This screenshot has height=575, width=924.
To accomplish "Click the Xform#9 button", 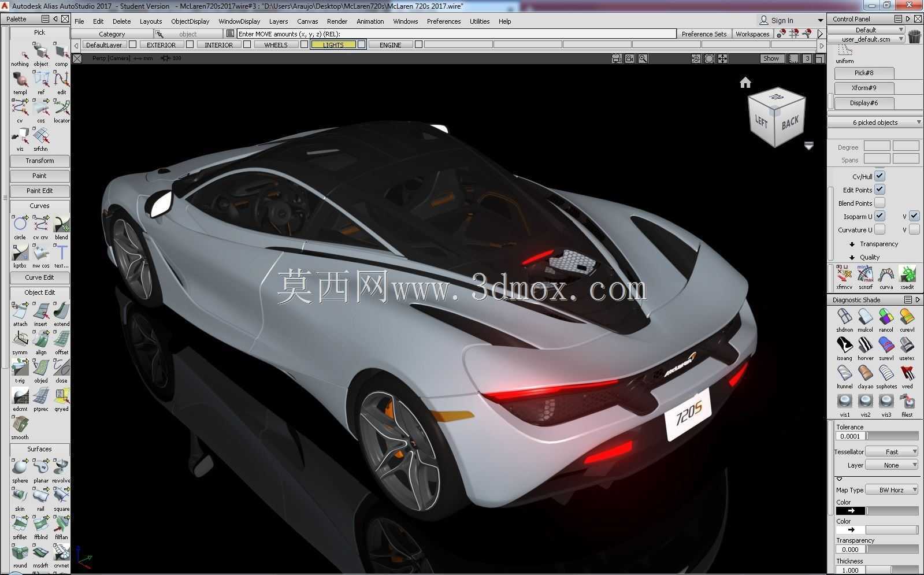I will tap(864, 88).
